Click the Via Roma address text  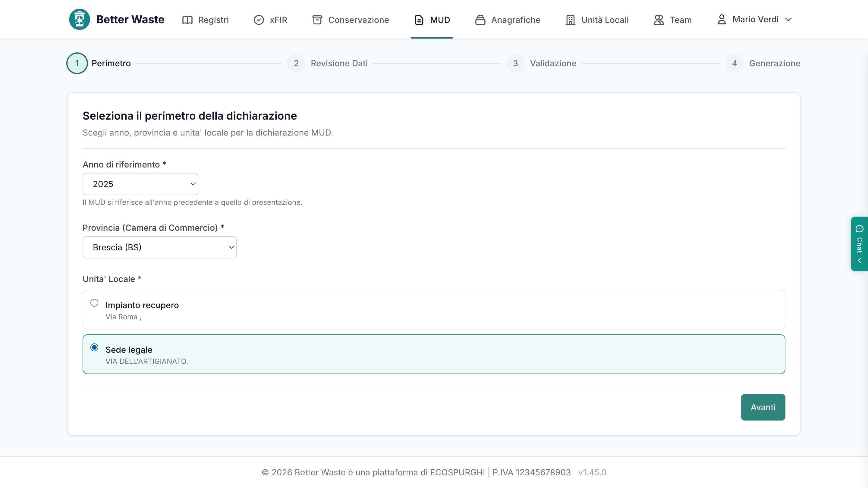point(123,317)
